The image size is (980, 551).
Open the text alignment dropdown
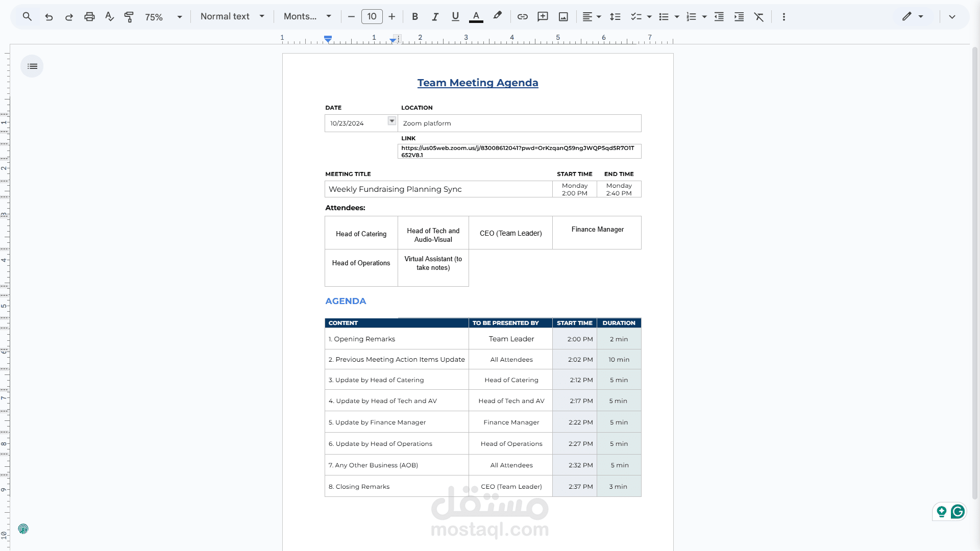pos(592,16)
